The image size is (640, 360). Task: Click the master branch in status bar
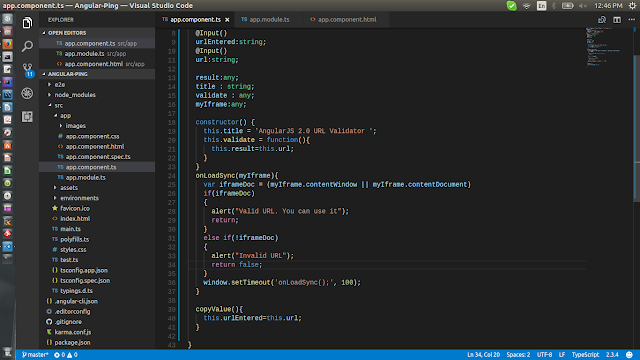(35, 355)
